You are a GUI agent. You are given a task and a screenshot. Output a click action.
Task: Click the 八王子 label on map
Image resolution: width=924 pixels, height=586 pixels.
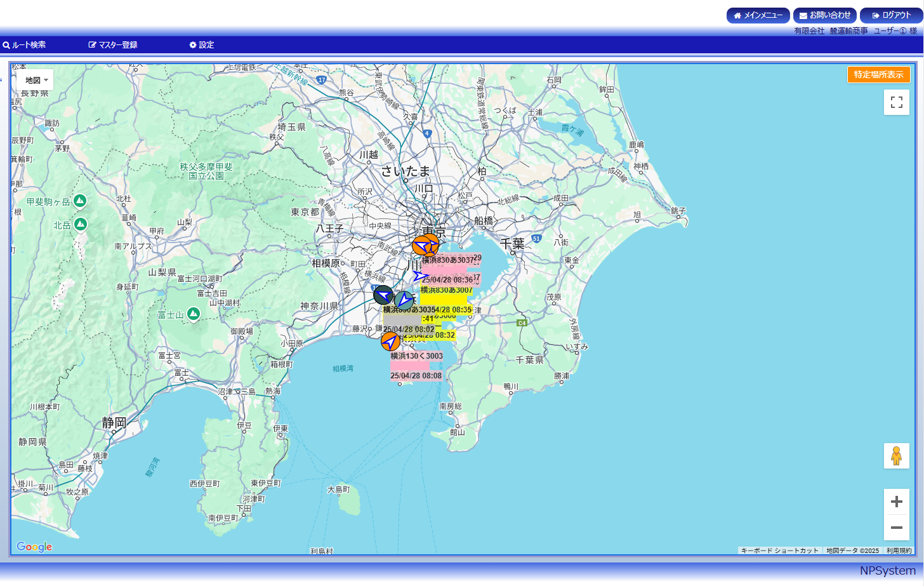click(x=330, y=229)
